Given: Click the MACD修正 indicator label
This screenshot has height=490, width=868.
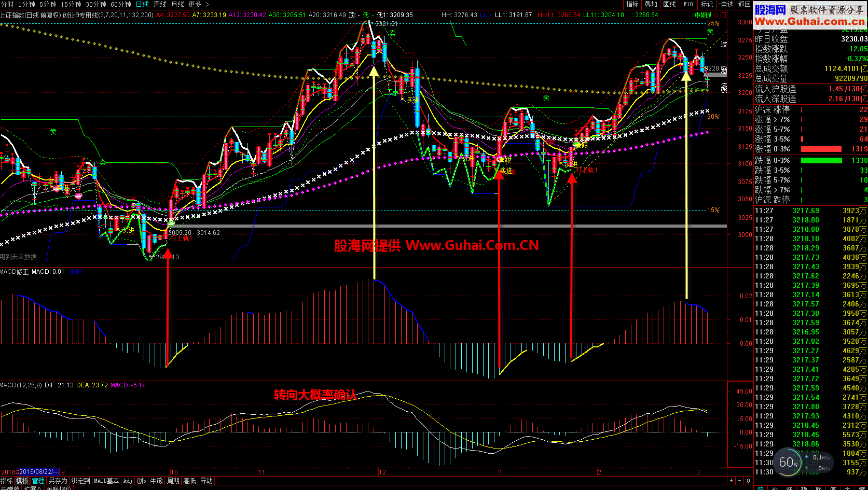Looking at the screenshot, I should click(15, 272).
